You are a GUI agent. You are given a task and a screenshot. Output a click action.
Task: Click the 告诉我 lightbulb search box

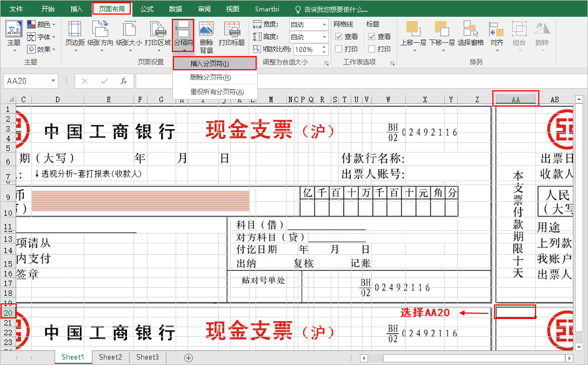(331, 9)
